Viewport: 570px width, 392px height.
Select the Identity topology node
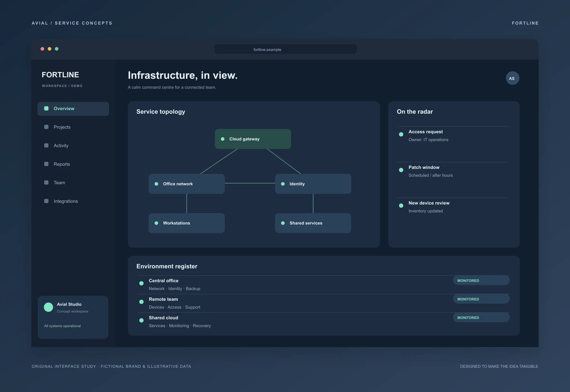coord(313,184)
